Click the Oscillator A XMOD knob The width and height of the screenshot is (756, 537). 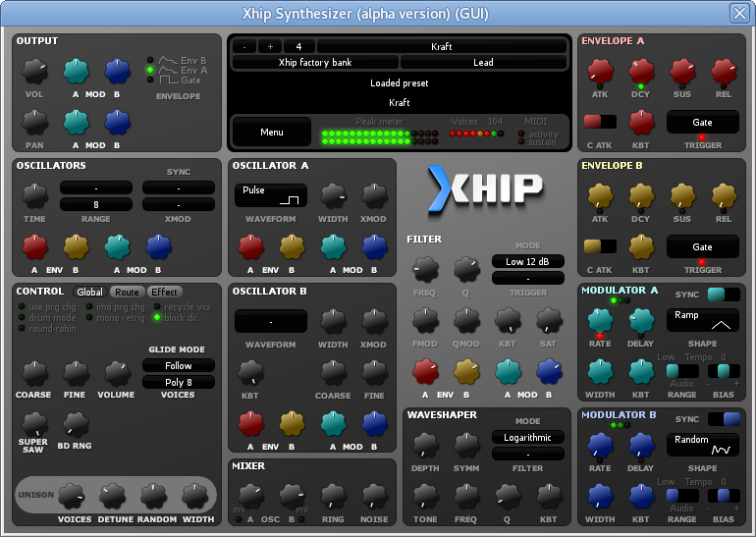[374, 196]
